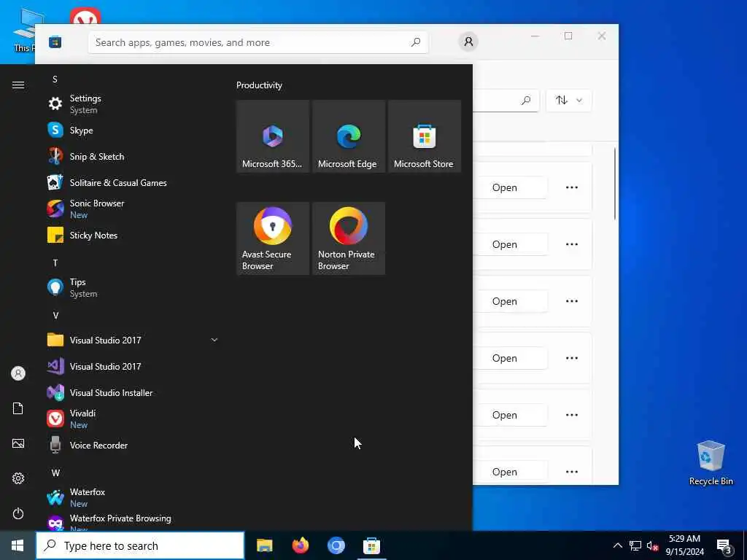Launch Vivaldi browser from the app list

pyautogui.click(x=132, y=419)
